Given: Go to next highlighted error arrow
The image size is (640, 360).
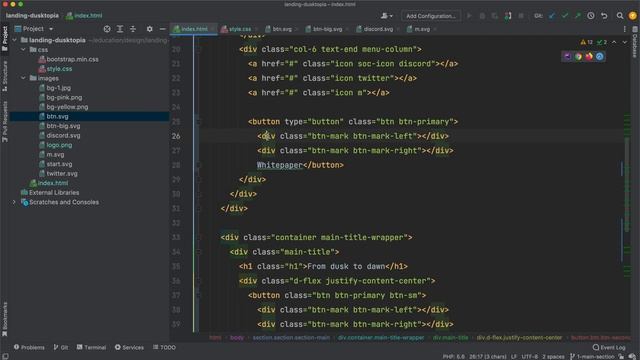Looking at the screenshot, I should (x=624, y=42).
